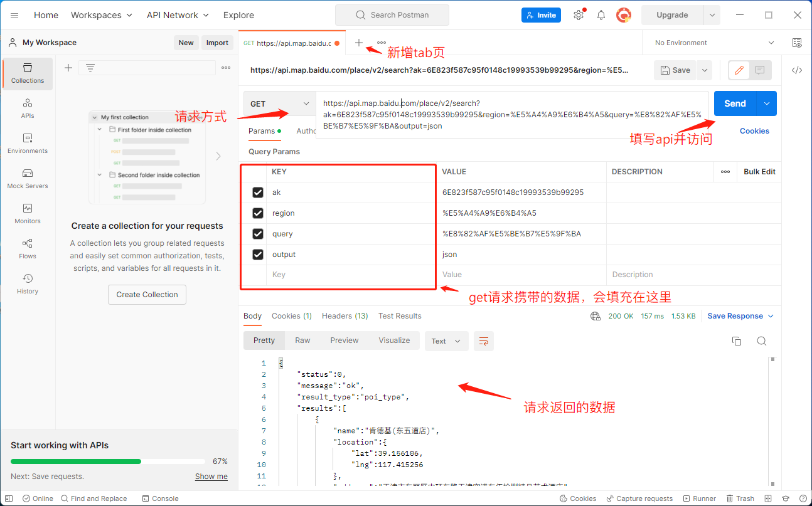The image size is (812, 506).
Task: Open the Send button dropdown arrow
Action: click(x=767, y=103)
